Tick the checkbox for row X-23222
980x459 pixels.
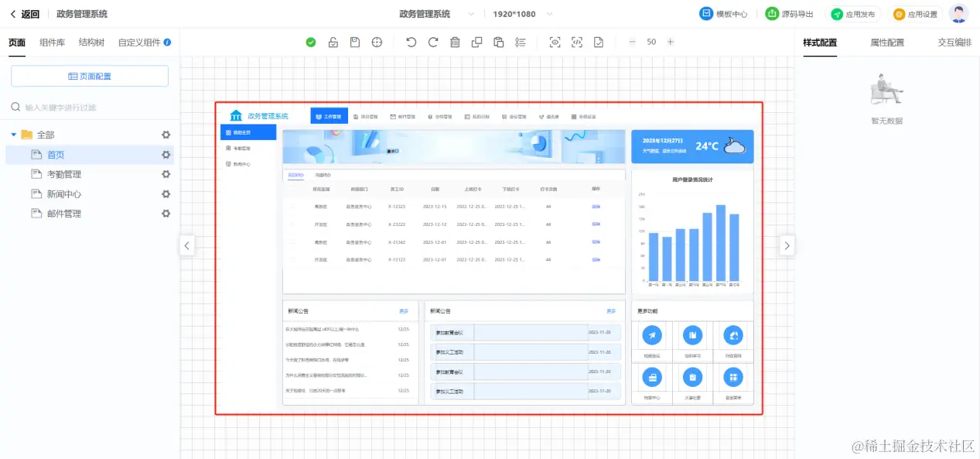click(x=292, y=224)
